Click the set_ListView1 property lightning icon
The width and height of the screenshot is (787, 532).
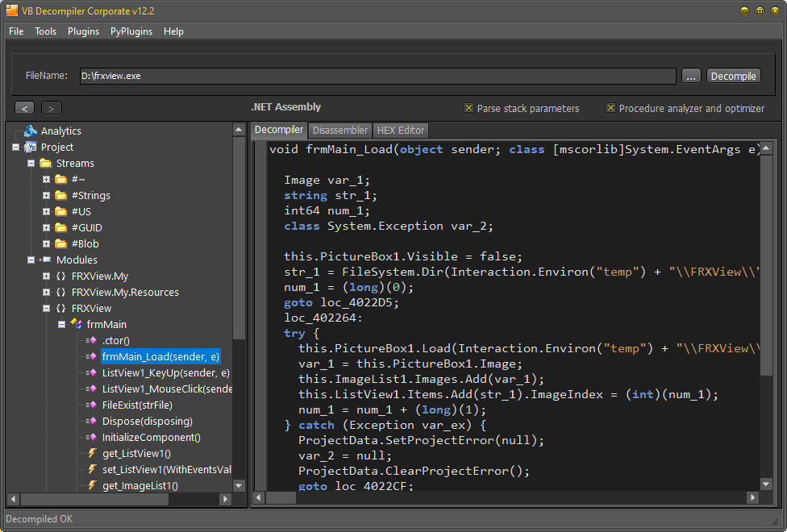tap(93, 469)
